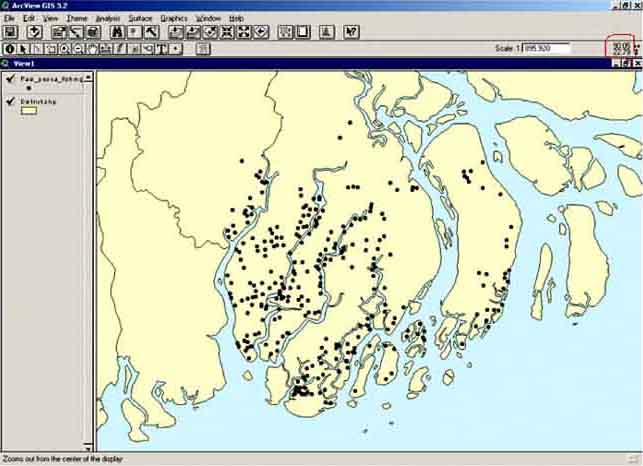
Task: Open the Analysis menu
Action: (107, 18)
